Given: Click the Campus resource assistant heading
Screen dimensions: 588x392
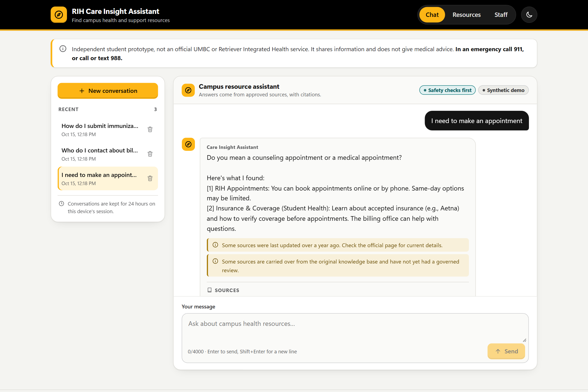Looking at the screenshot, I should point(239,87).
